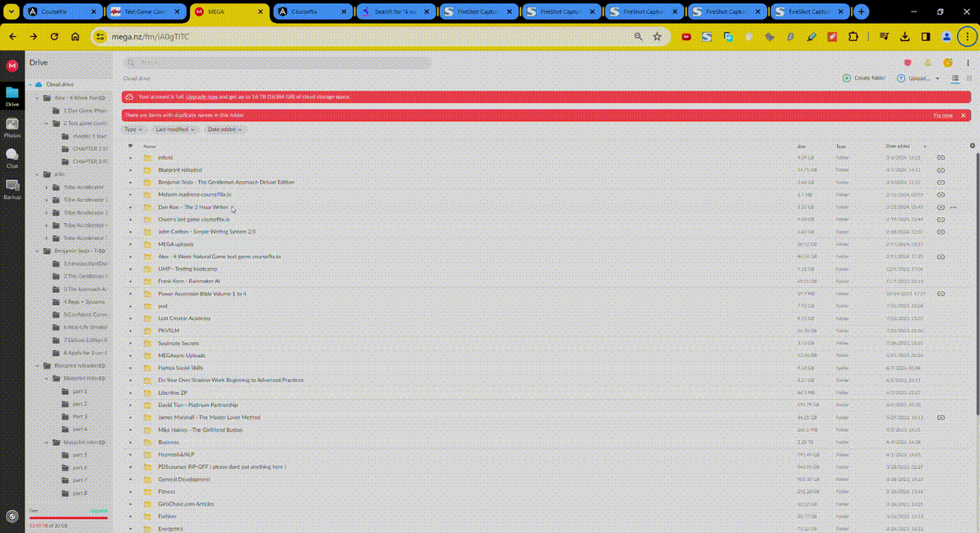Open the transfers icon at sidebar bottom
This screenshot has height=533, width=980.
12,516
